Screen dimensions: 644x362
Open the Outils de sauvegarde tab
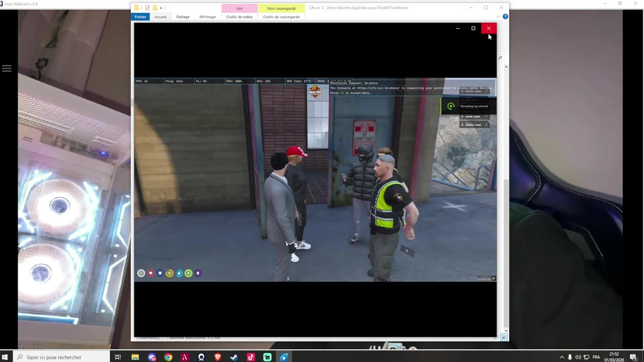[x=281, y=17]
